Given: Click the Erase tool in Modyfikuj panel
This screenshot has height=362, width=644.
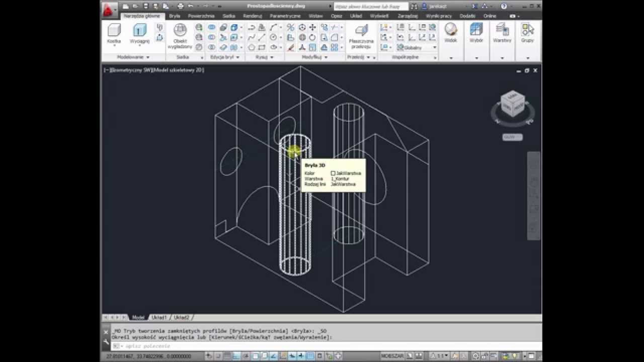Looking at the screenshot, I should coord(291,47).
